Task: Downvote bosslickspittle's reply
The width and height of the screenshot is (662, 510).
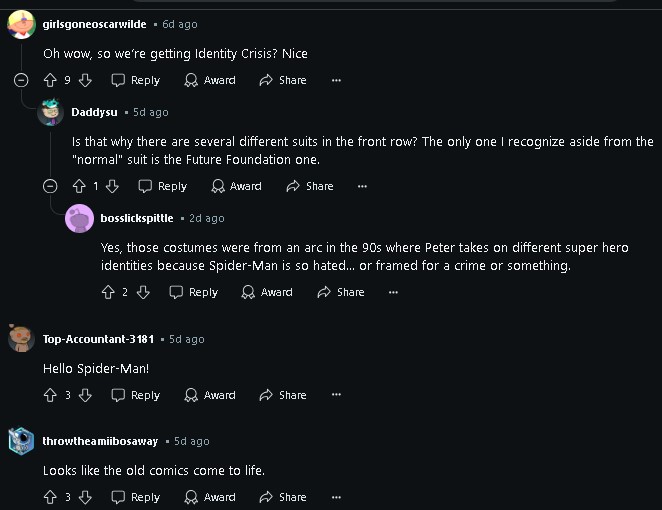Action: (x=143, y=292)
